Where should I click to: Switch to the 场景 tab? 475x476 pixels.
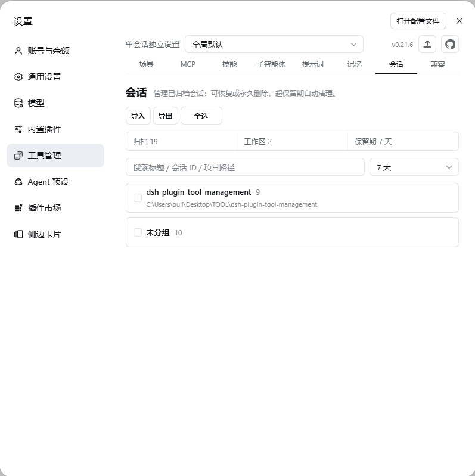point(147,64)
